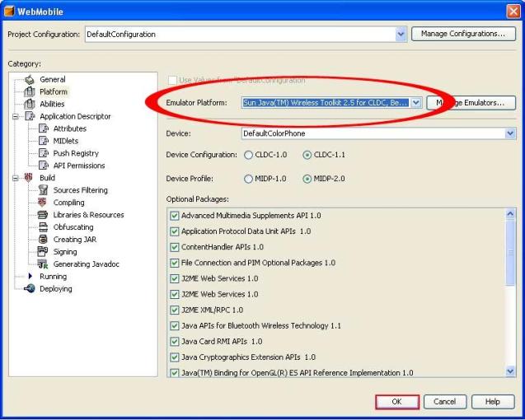Open the Emulator Platform dropdown
Viewport: 525px width, 420px height.
tap(416, 102)
